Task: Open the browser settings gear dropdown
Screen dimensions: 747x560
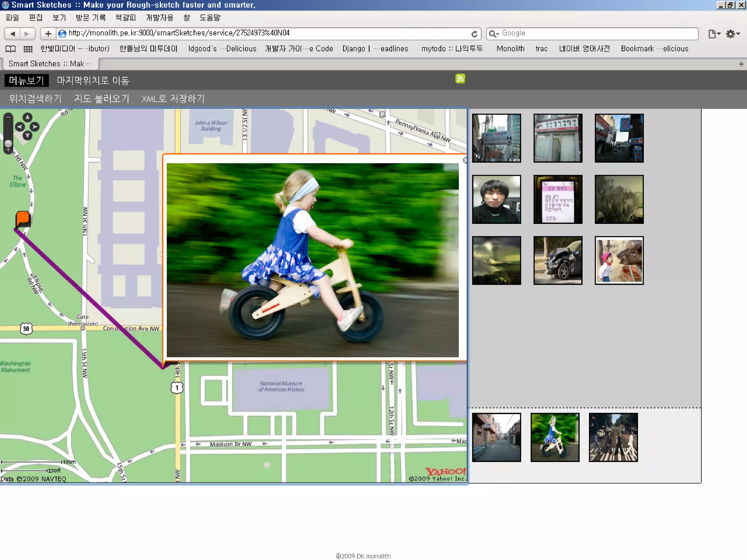Action: [732, 34]
